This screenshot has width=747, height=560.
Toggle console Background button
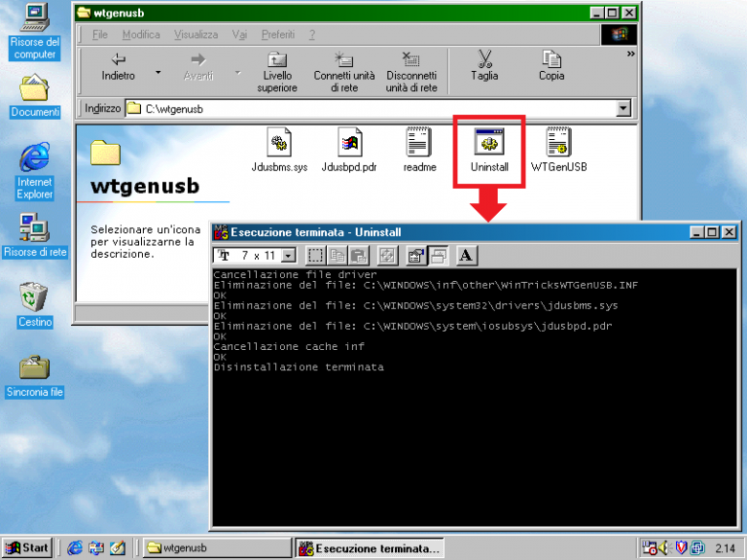pos(439,256)
